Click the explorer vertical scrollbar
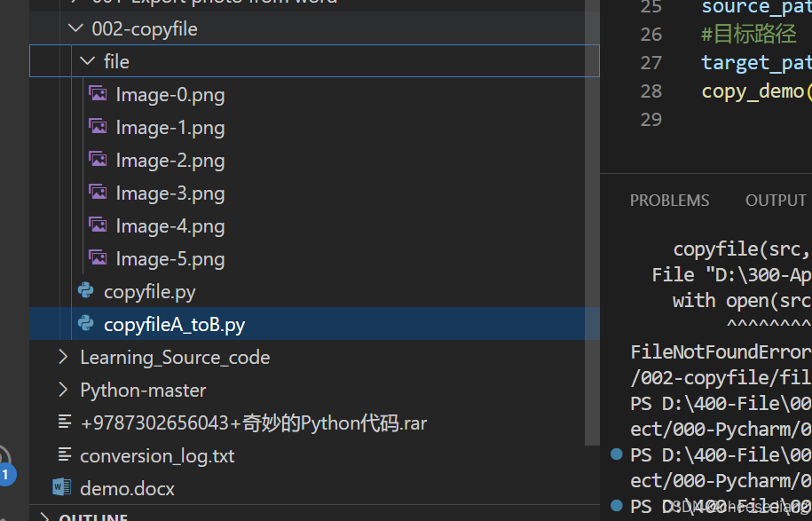The height and width of the screenshot is (521, 812). point(593,222)
